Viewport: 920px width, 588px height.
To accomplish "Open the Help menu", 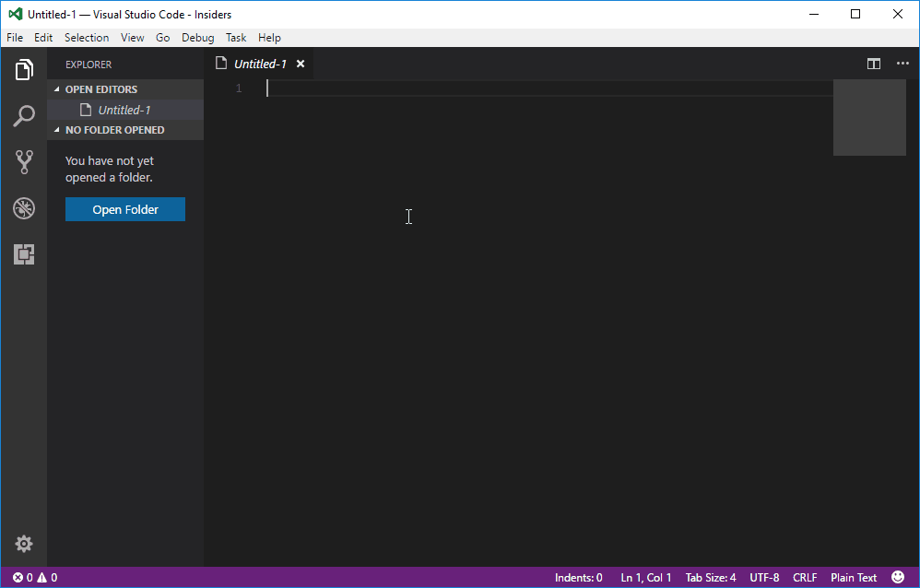I will pos(269,38).
